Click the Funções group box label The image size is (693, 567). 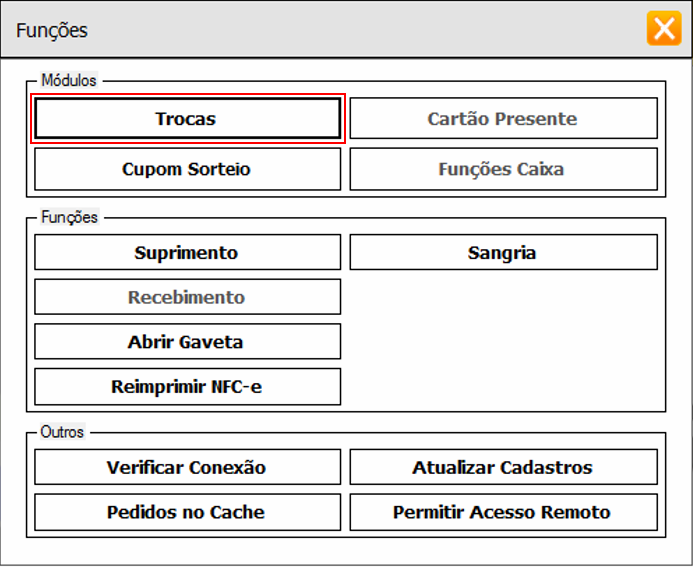click(x=69, y=217)
